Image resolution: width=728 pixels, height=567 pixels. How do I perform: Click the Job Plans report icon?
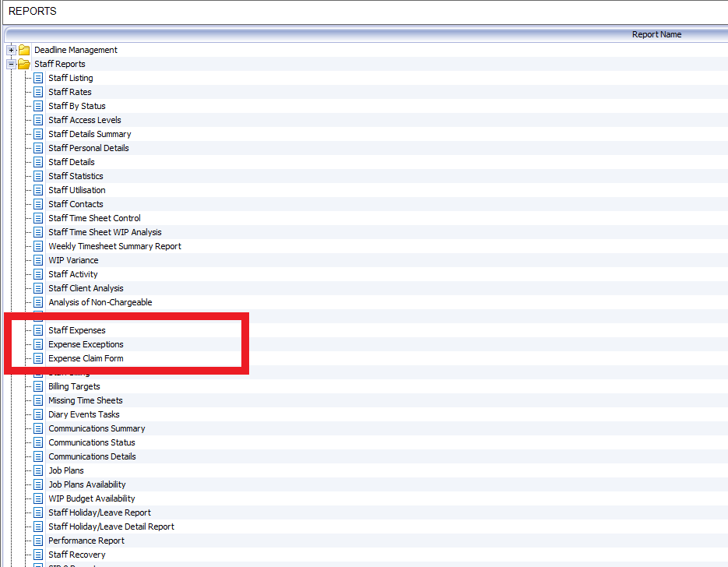point(38,470)
